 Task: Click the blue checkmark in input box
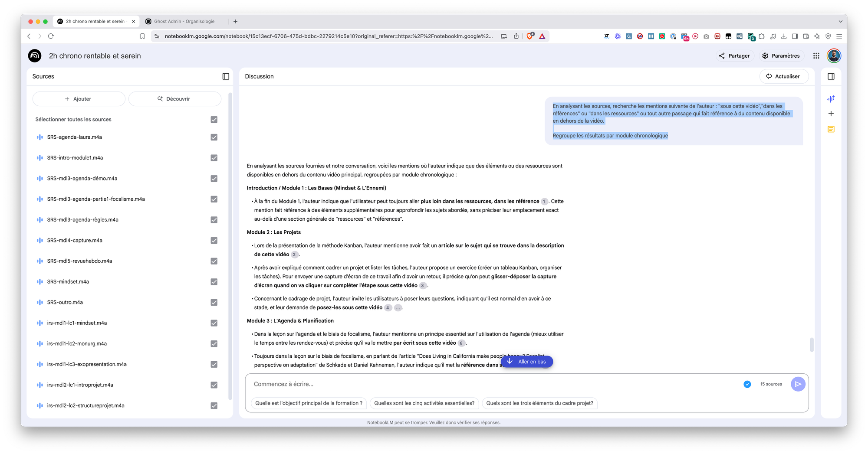747,384
